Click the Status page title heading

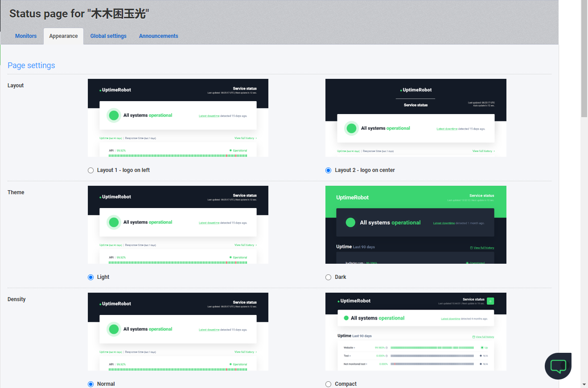pyautogui.click(x=79, y=14)
